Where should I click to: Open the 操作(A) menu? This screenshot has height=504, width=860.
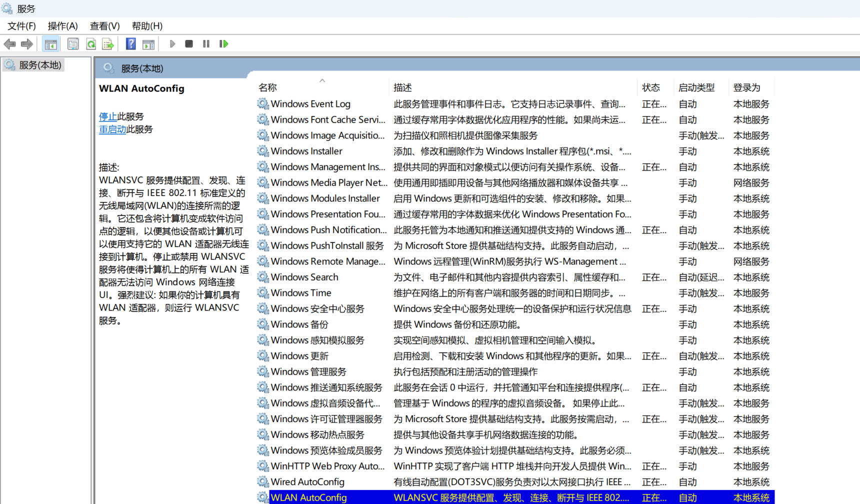coord(63,26)
